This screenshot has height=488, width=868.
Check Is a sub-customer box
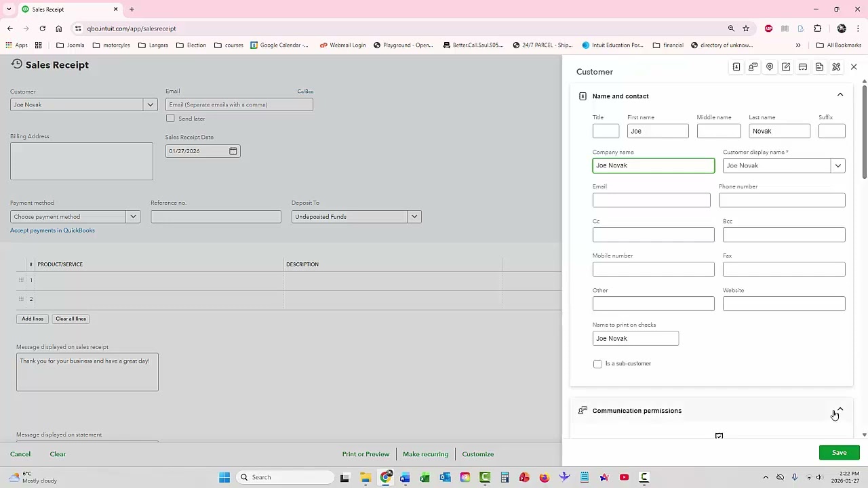pos(597,364)
